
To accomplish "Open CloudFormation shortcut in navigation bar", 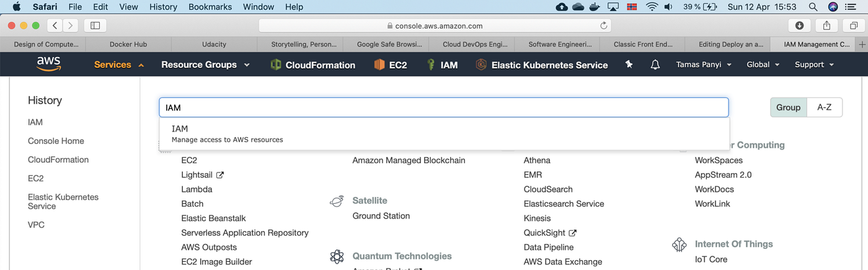I will pyautogui.click(x=313, y=65).
